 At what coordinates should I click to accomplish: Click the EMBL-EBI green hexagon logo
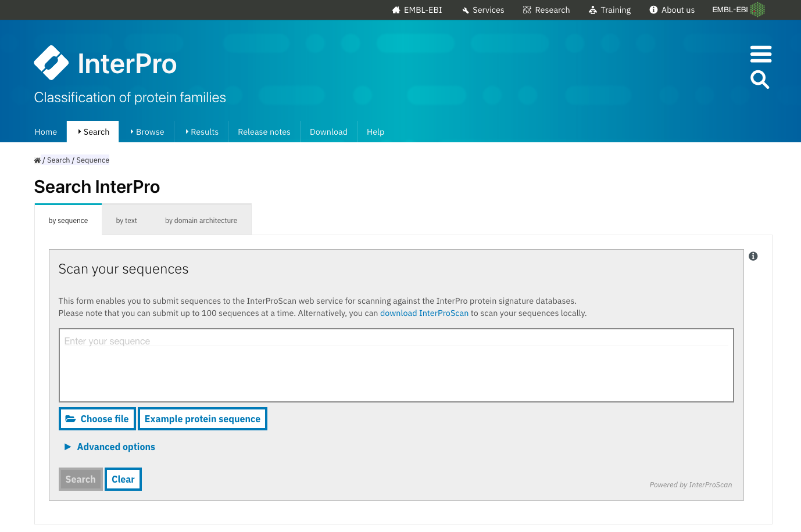757,10
